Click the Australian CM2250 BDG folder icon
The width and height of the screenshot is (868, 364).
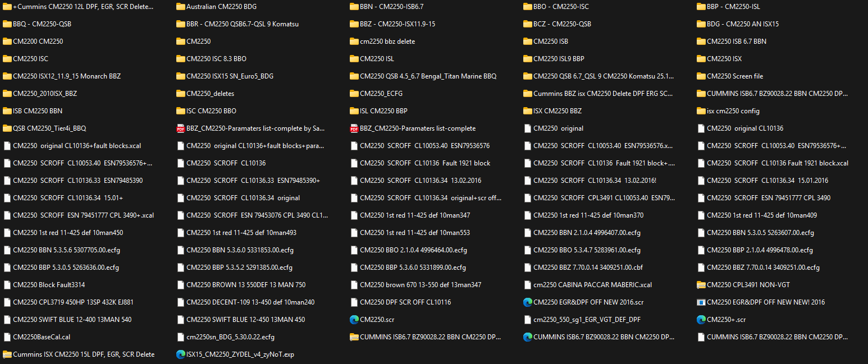point(181,7)
